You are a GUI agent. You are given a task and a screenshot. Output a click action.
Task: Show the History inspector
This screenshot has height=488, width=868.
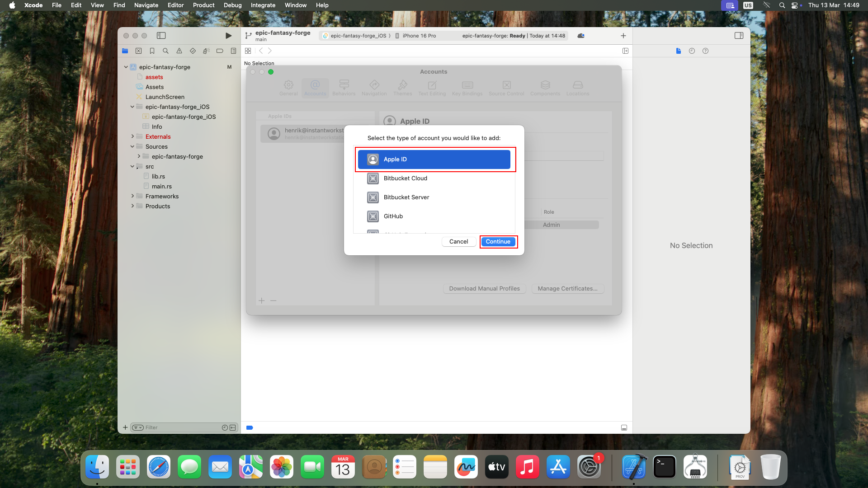[692, 51]
